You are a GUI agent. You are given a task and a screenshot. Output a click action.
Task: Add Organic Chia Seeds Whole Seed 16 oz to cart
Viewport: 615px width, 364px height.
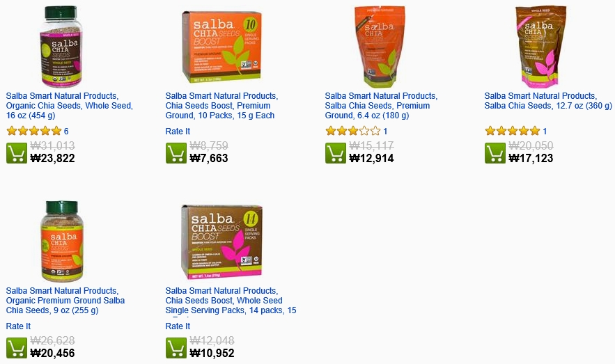[17, 153]
